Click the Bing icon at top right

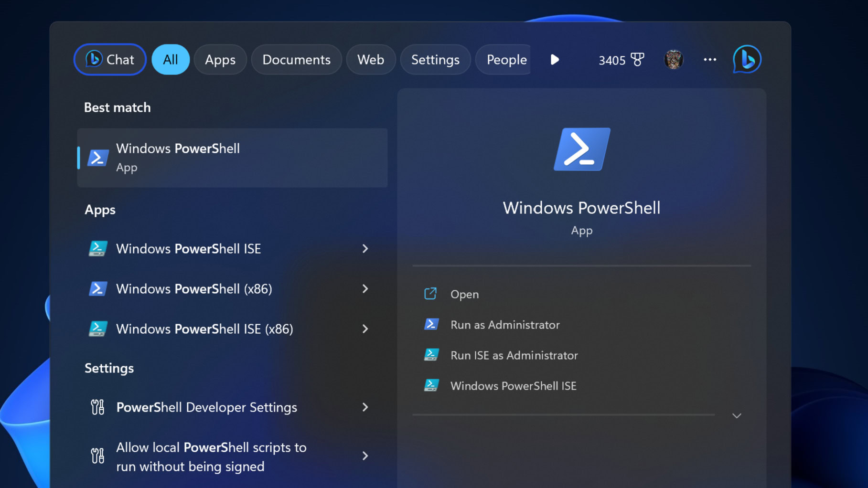click(x=747, y=59)
